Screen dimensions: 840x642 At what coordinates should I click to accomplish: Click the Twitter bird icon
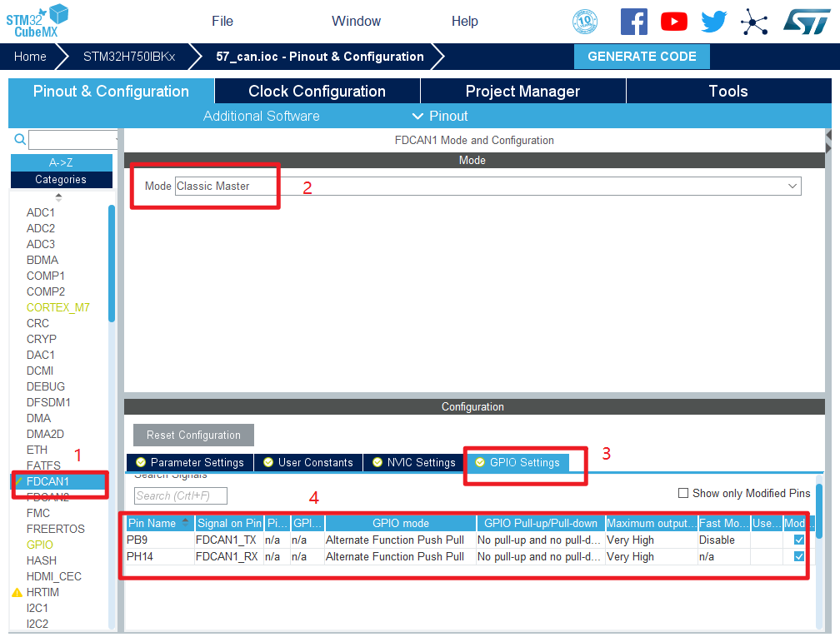click(x=713, y=22)
